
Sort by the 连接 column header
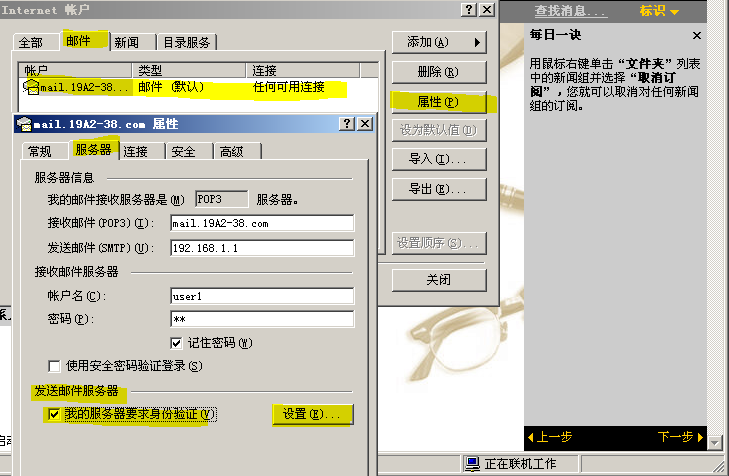(303, 70)
